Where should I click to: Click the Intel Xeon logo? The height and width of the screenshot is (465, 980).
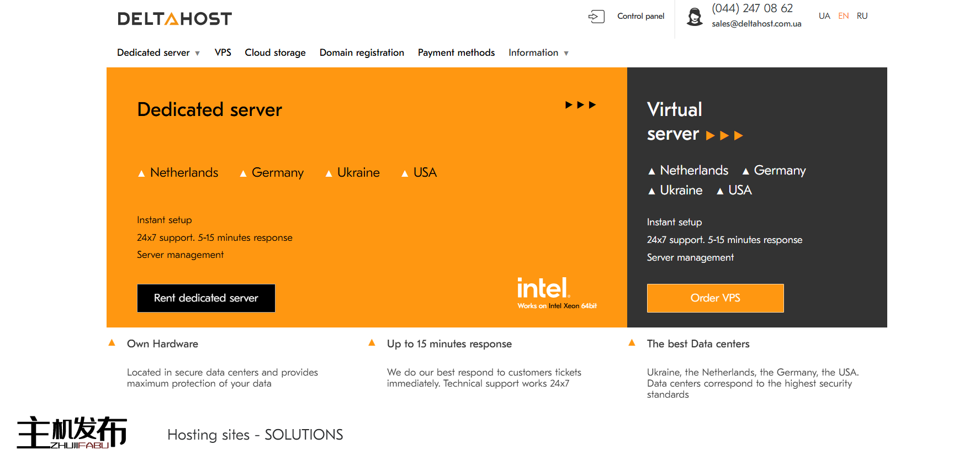click(x=557, y=293)
